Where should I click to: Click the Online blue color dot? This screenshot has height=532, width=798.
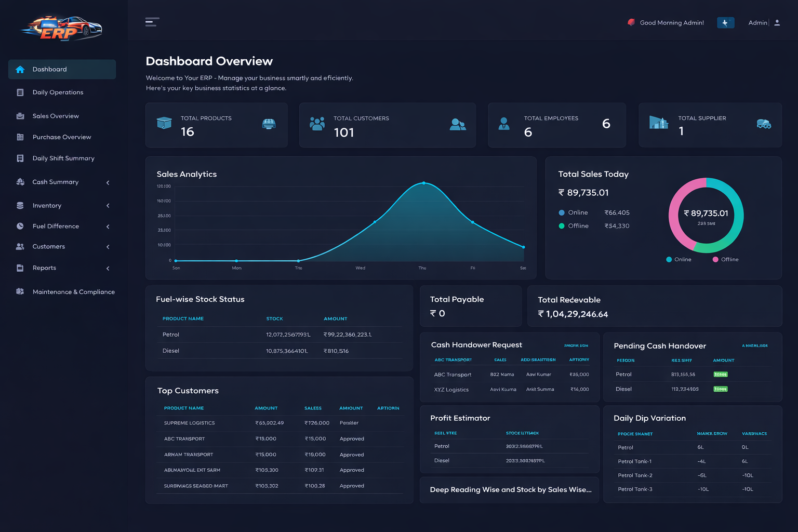tap(562, 212)
